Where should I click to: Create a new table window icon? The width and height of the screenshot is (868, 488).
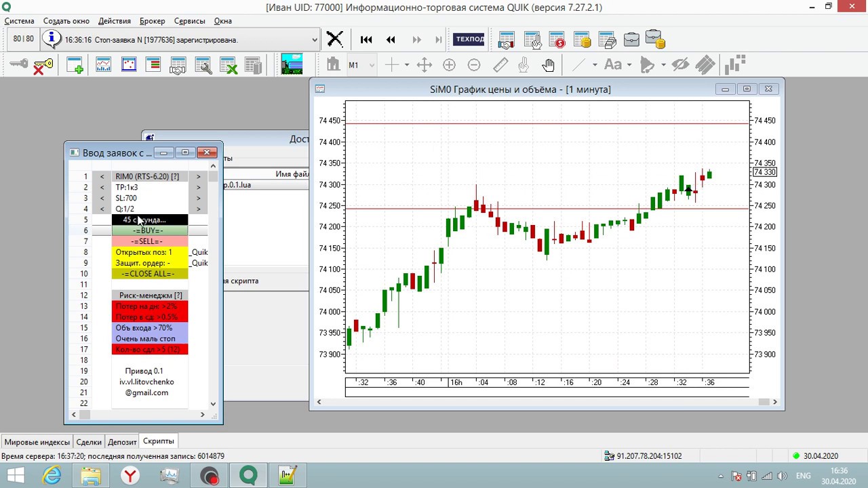[x=75, y=65]
